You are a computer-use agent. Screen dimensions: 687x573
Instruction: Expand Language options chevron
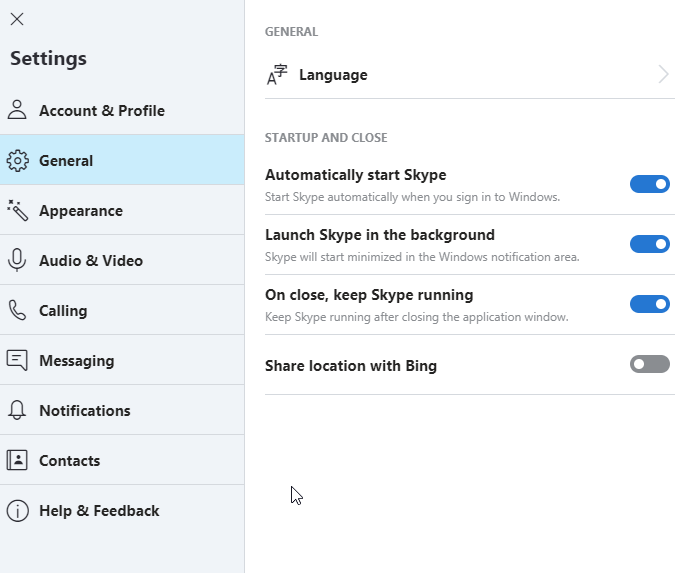663,74
